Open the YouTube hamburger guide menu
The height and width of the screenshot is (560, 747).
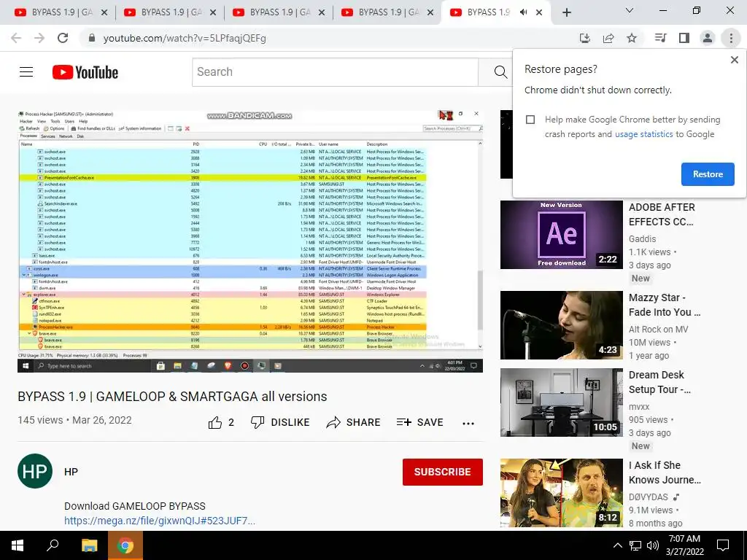(x=26, y=72)
